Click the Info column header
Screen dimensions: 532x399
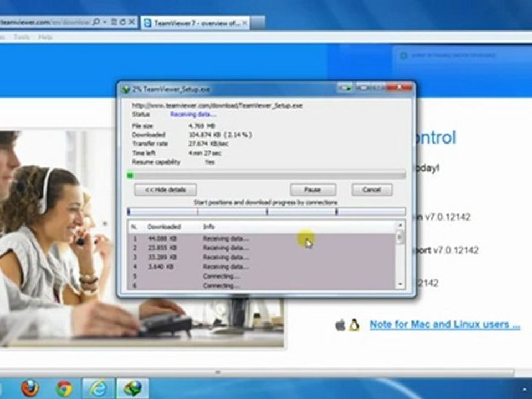click(209, 227)
